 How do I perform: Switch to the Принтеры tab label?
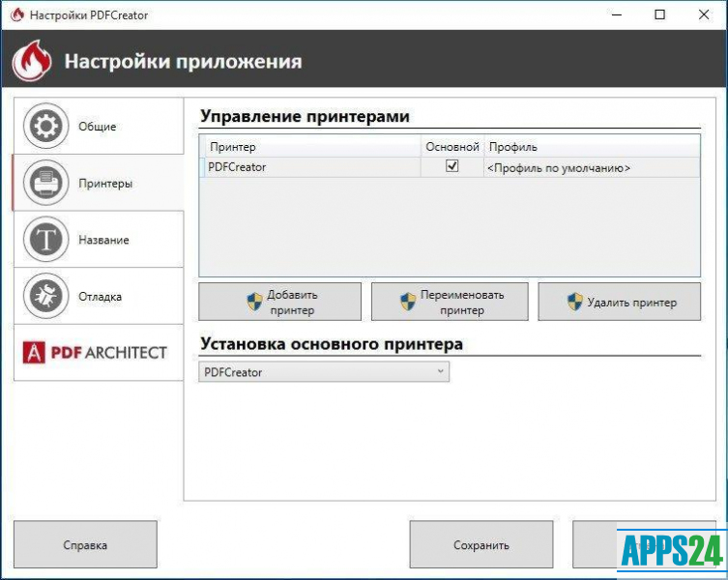105,184
